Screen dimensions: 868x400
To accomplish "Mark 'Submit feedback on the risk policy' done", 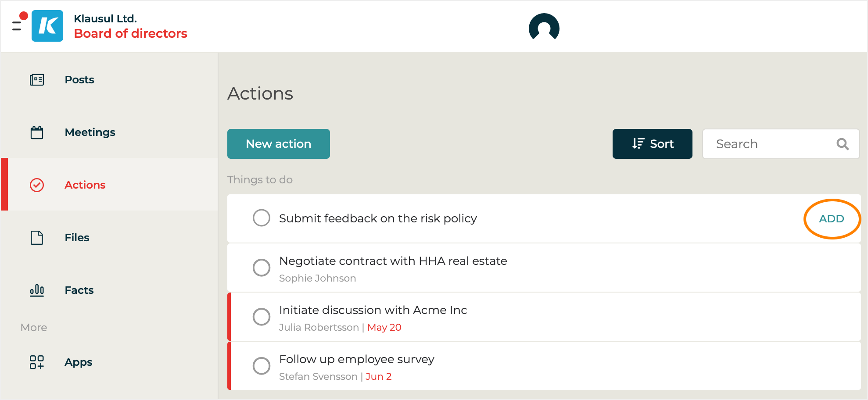I will pyautogui.click(x=262, y=218).
